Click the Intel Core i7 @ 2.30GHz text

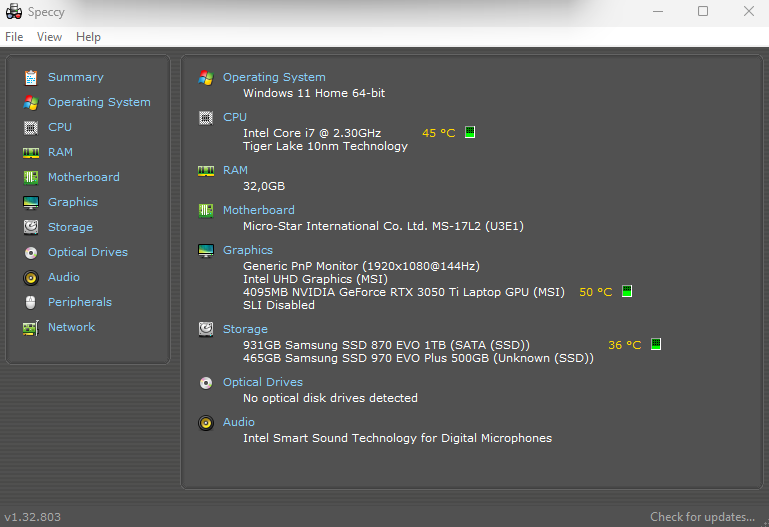312,133
